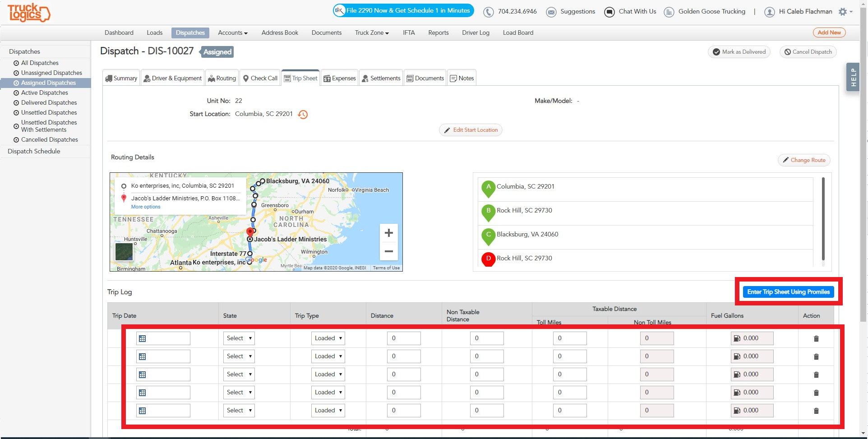Open the calendar picker in the first trip row
Image resolution: width=868 pixels, height=439 pixels.
click(x=142, y=338)
